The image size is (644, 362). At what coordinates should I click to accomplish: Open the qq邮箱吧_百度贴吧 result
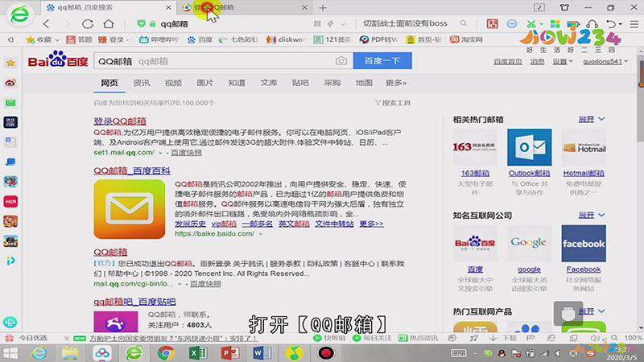pyautogui.click(x=134, y=302)
